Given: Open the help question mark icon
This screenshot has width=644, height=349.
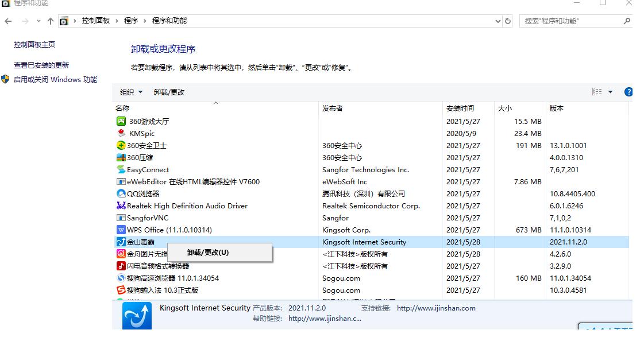Looking at the screenshot, I should pos(628,92).
